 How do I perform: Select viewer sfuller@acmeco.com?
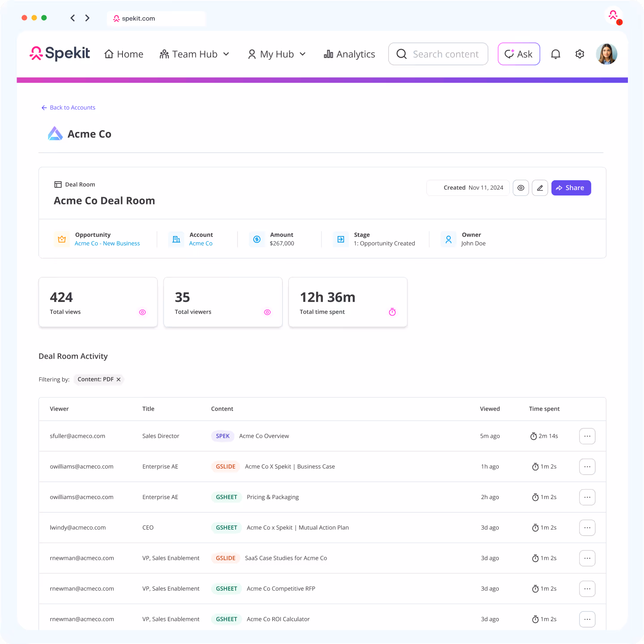click(x=77, y=436)
